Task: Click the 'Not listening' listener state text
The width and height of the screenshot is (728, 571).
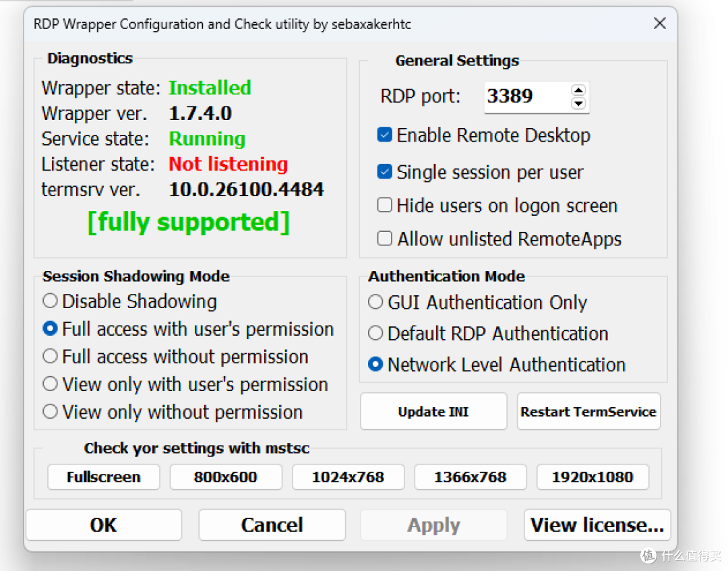Action: [229, 164]
